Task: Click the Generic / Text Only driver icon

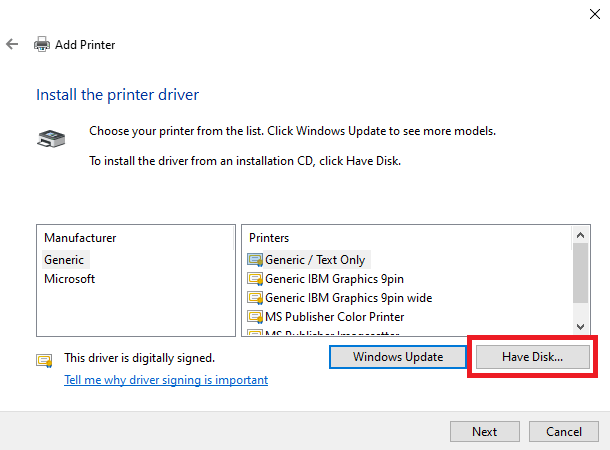Action: 255,260
